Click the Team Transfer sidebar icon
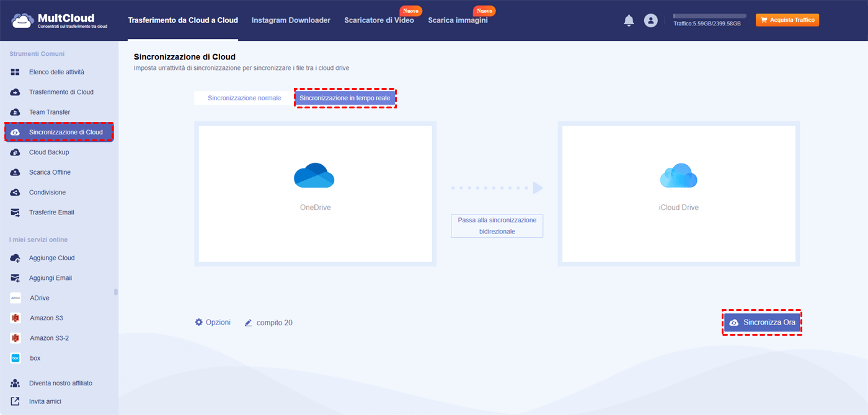Viewport: 868px width, 415px height. coord(15,112)
